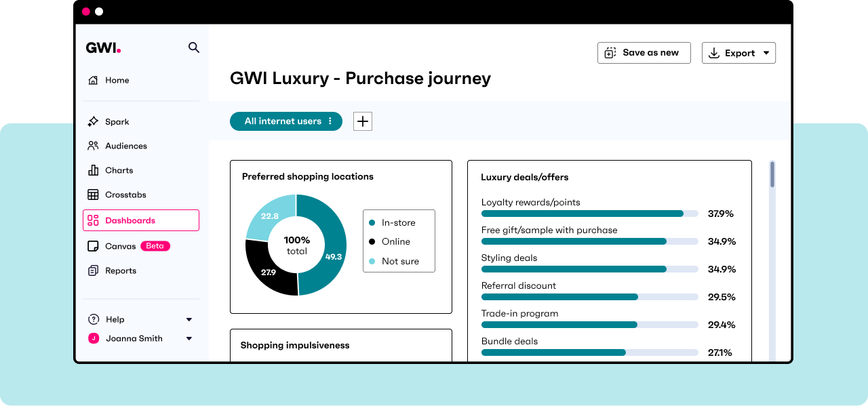Click the Loyalty rewards/points progress bar
Screen dimensions: 868x406
click(x=589, y=213)
